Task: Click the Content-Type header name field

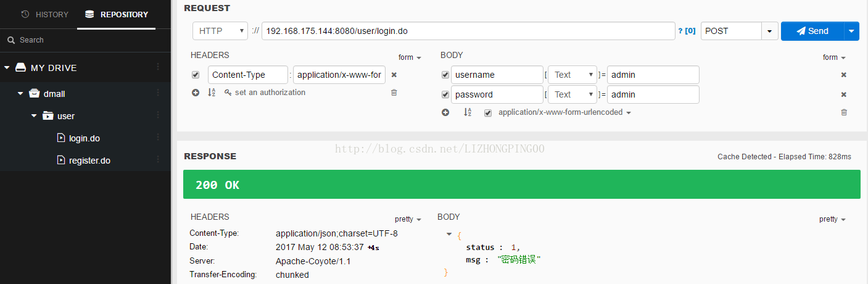Action: (248, 75)
